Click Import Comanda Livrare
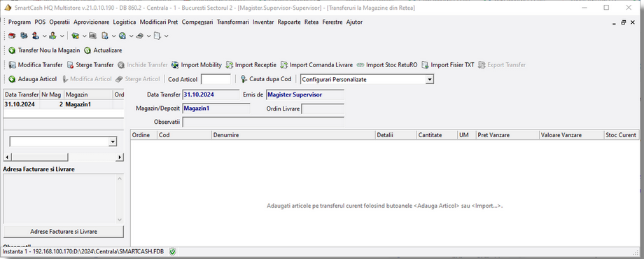This screenshot has width=644, height=259. [316, 65]
